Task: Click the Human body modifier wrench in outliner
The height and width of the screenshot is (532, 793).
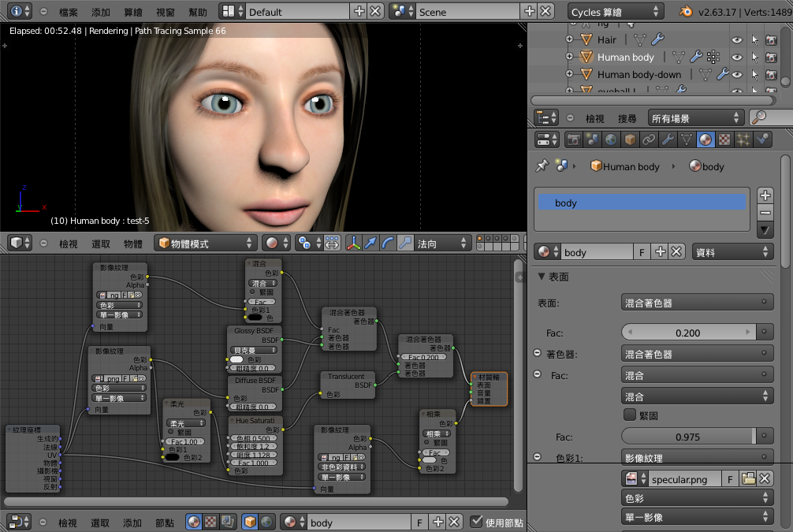Action: tap(696, 57)
